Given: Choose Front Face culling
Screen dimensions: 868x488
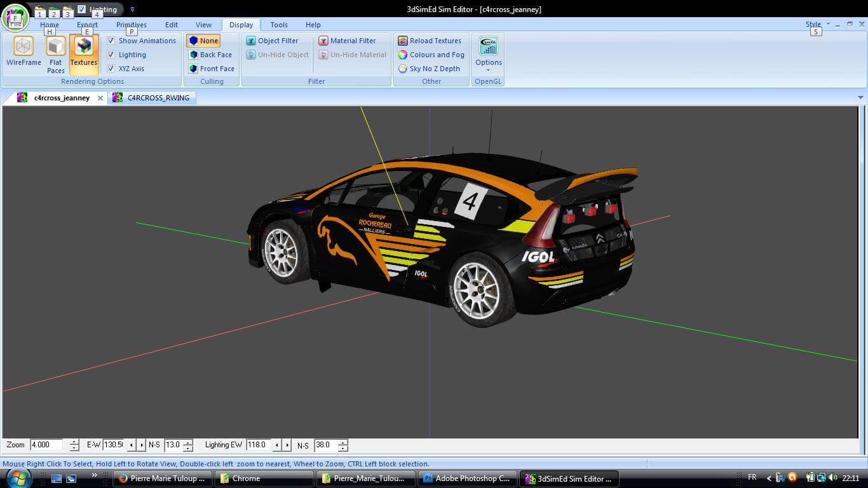Looking at the screenshot, I should click(212, 69).
